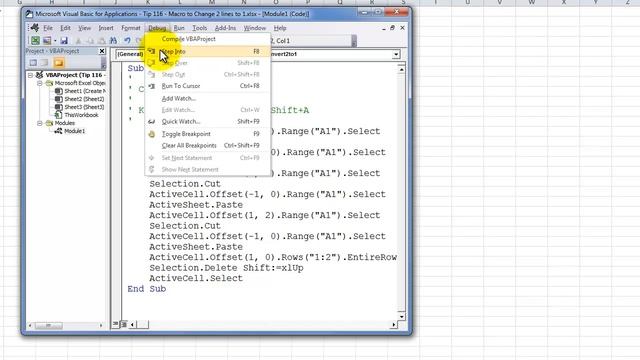Choose Step Into from Debug menu
The height and width of the screenshot is (360, 640).
coord(207,51)
